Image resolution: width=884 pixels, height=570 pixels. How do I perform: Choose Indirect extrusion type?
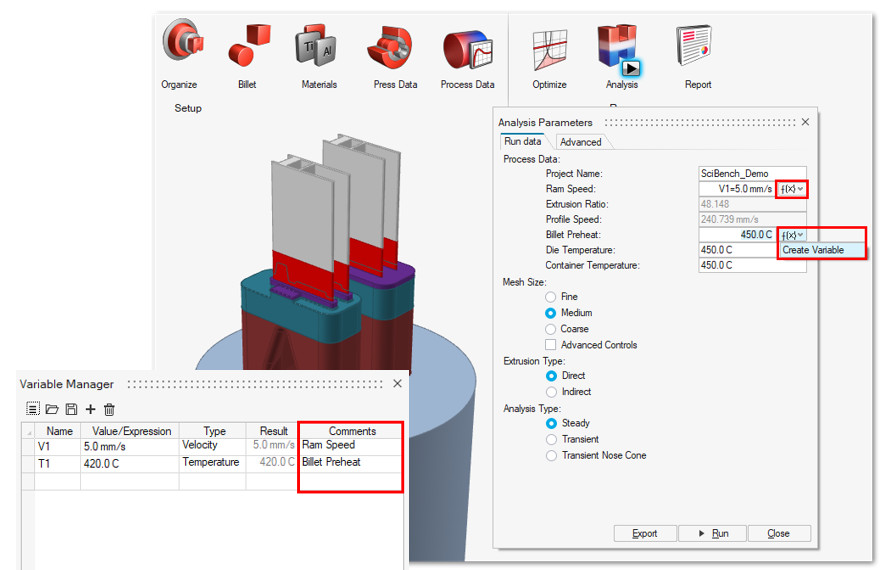pyautogui.click(x=552, y=392)
